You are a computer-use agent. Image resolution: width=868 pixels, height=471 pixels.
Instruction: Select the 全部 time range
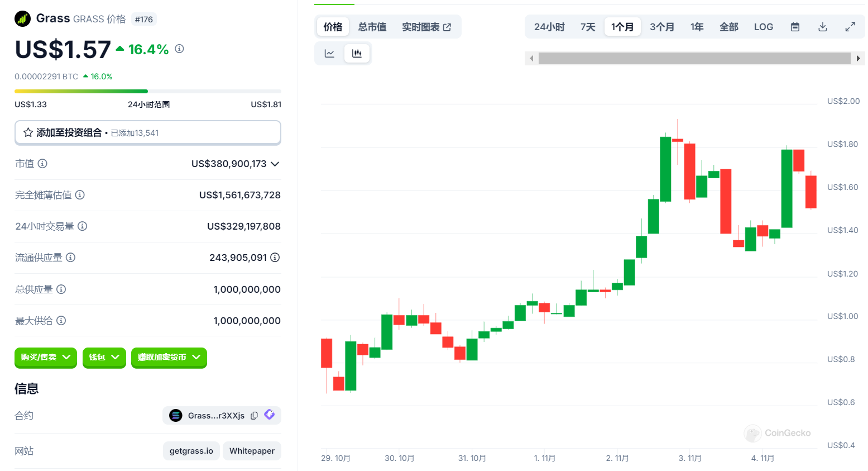pos(729,27)
